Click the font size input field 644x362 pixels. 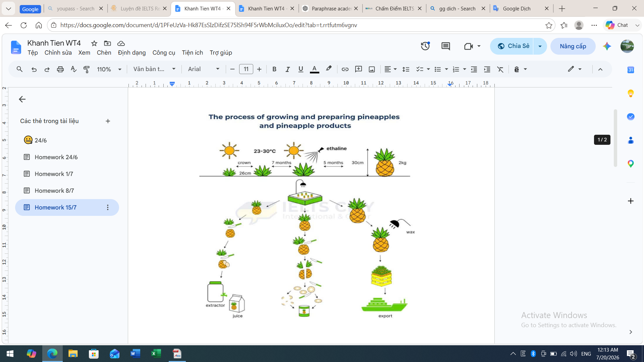click(246, 69)
